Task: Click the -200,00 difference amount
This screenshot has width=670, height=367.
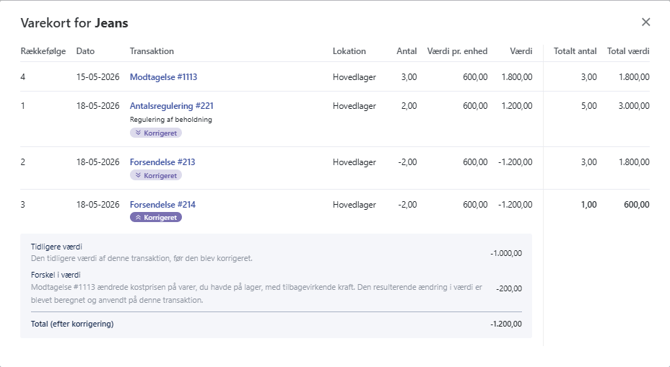Action: (509, 288)
